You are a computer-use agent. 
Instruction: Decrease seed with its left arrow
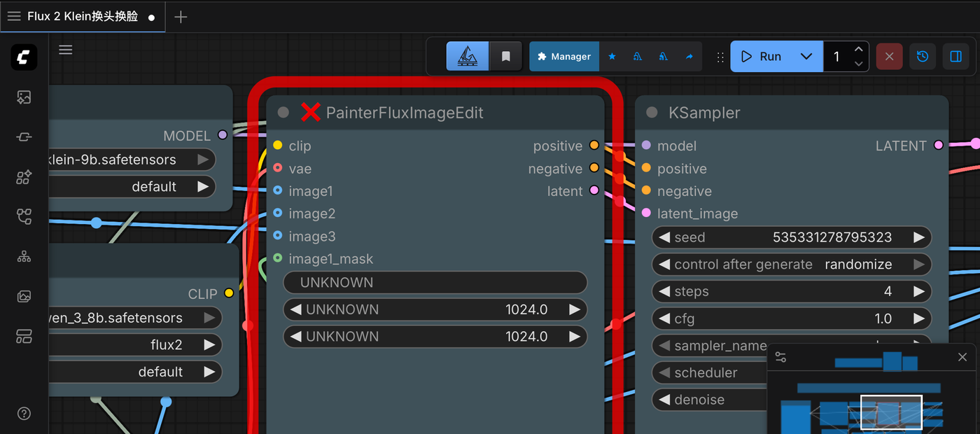coord(664,237)
